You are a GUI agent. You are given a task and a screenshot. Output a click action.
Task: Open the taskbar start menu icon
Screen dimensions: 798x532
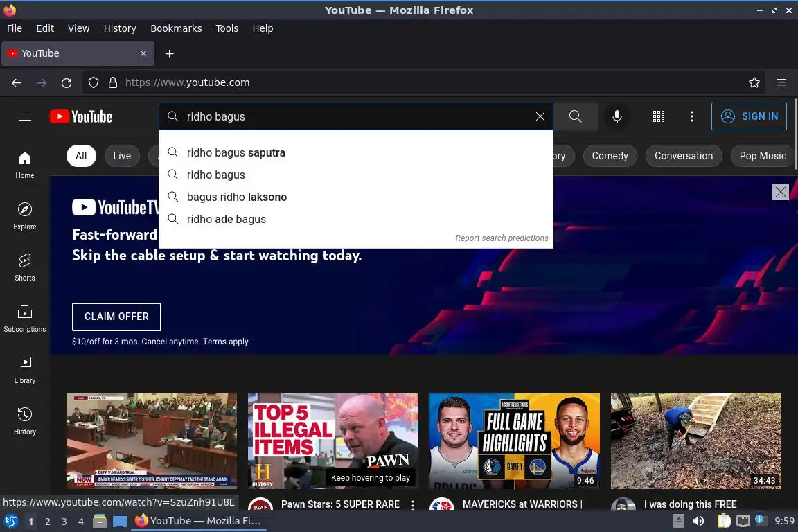tap(10, 521)
